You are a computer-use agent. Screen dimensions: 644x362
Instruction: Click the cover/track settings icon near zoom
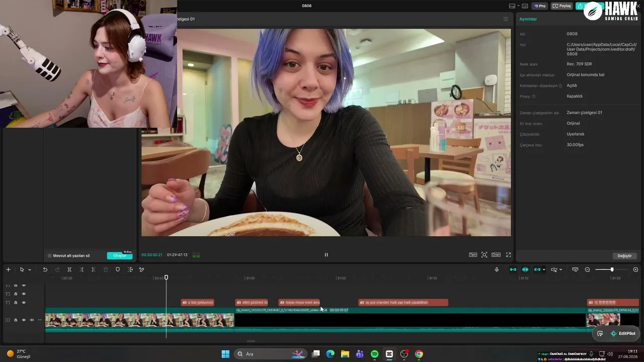pos(576,269)
